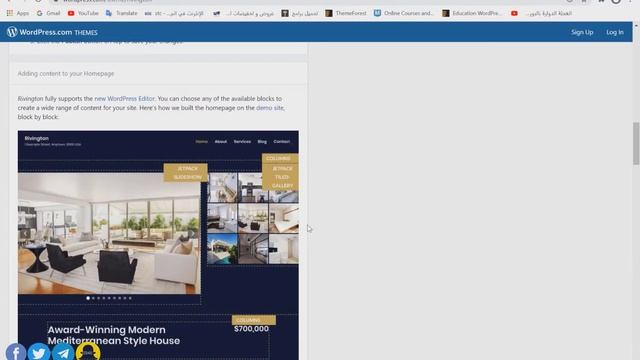
Task: Click the page vertical scrollbar thumb
Action: pyautogui.click(x=636, y=143)
